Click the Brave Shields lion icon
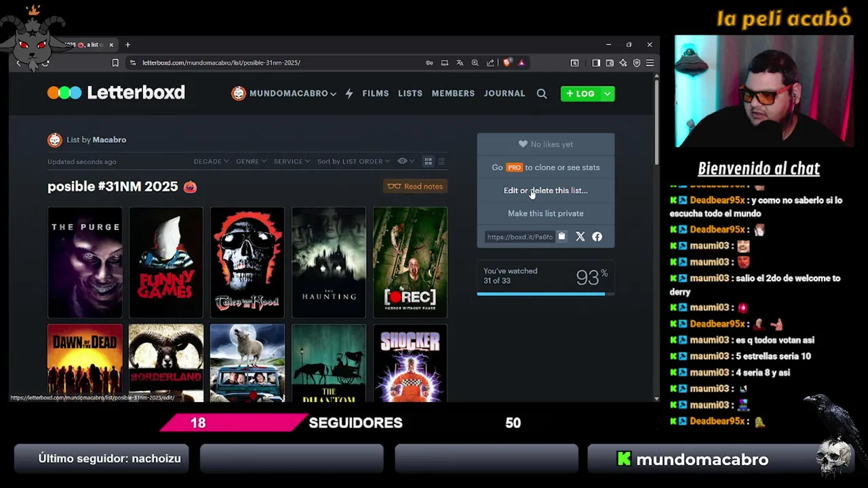868x488 pixels. tap(507, 62)
